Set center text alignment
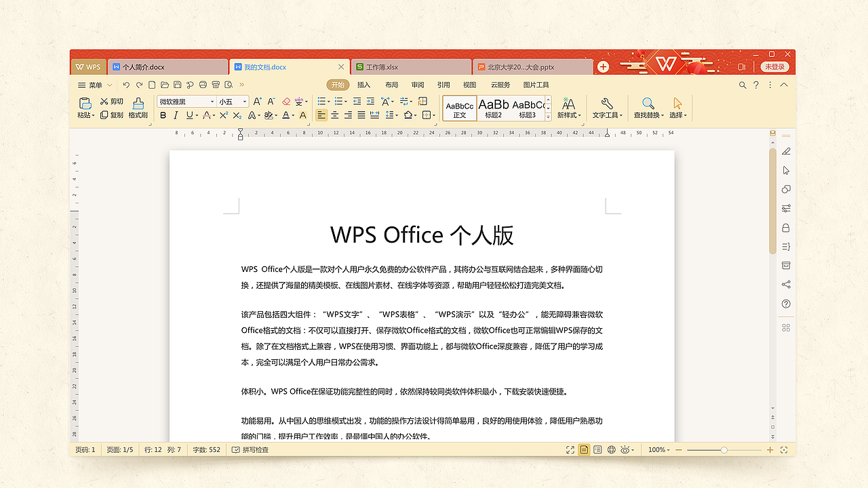This screenshot has width=868, height=488. 334,115
